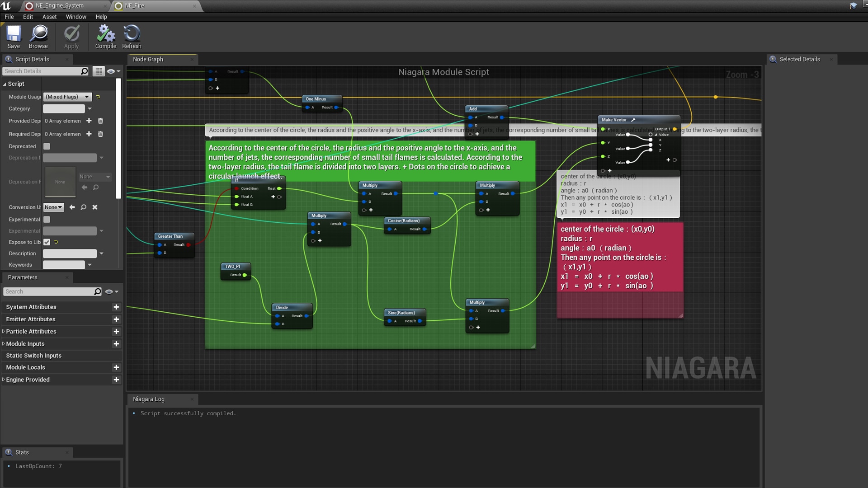
Task: Check the Experimental checkbox
Action: tap(47, 220)
